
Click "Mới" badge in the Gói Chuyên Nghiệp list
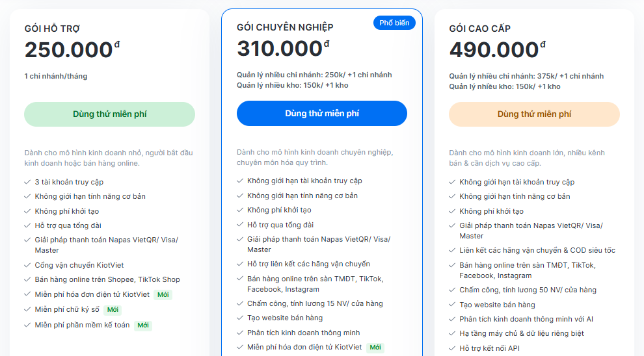pyautogui.click(x=375, y=348)
